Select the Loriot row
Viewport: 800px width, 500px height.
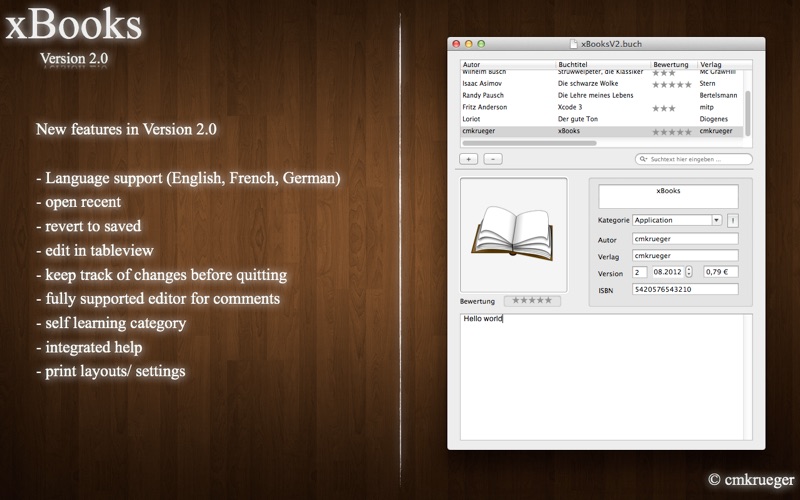603,119
